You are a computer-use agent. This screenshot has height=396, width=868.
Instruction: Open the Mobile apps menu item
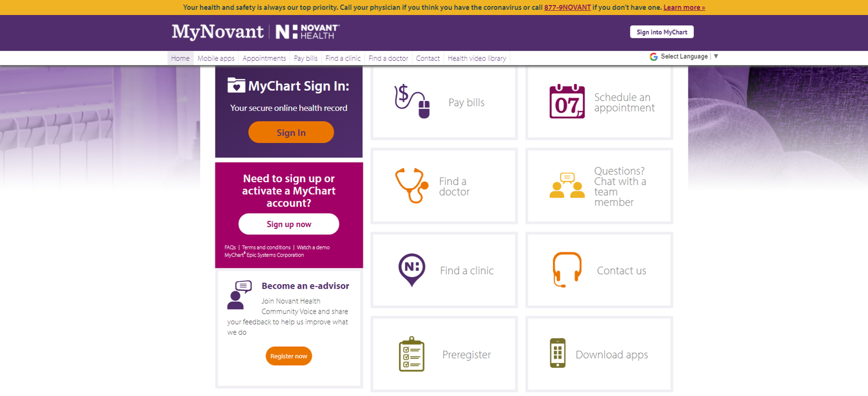216,58
